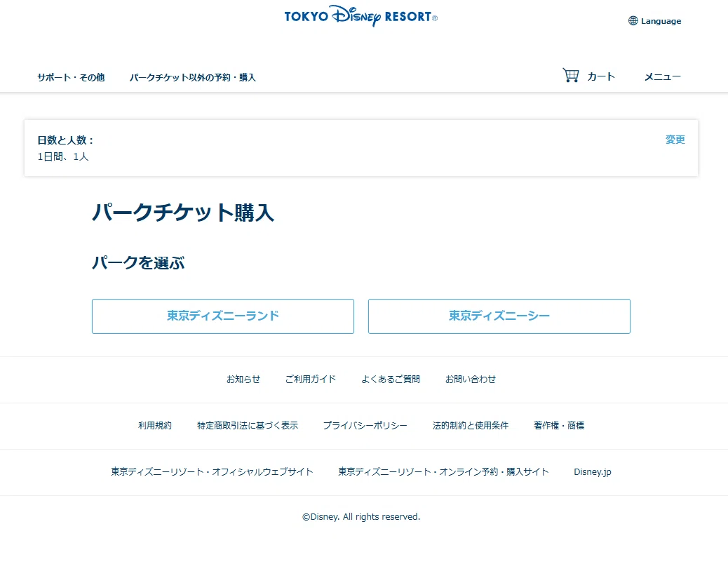728x564 pixels.
Task: Click the ©Disney. All rights reserved. text
Action: point(361,517)
